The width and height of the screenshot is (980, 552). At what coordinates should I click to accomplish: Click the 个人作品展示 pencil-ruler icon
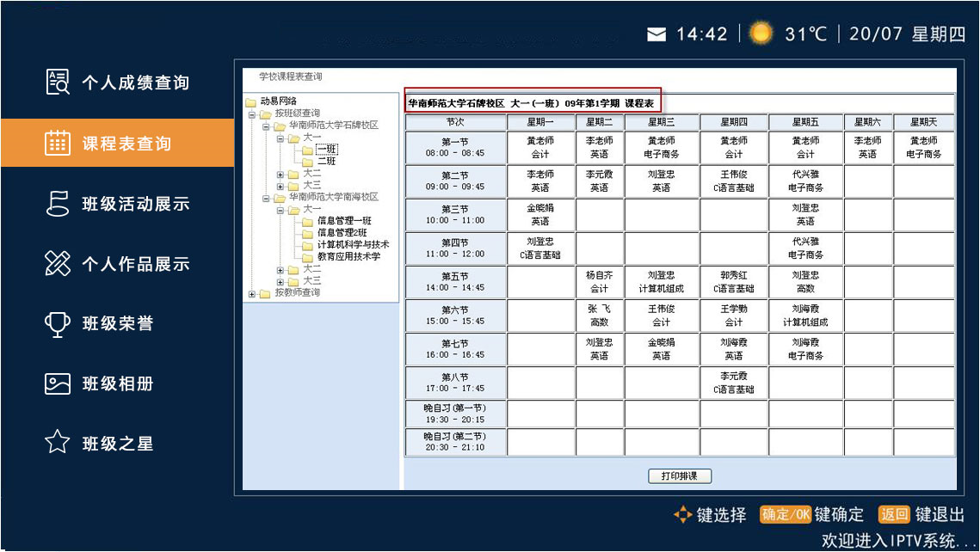click(x=57, y=264)
